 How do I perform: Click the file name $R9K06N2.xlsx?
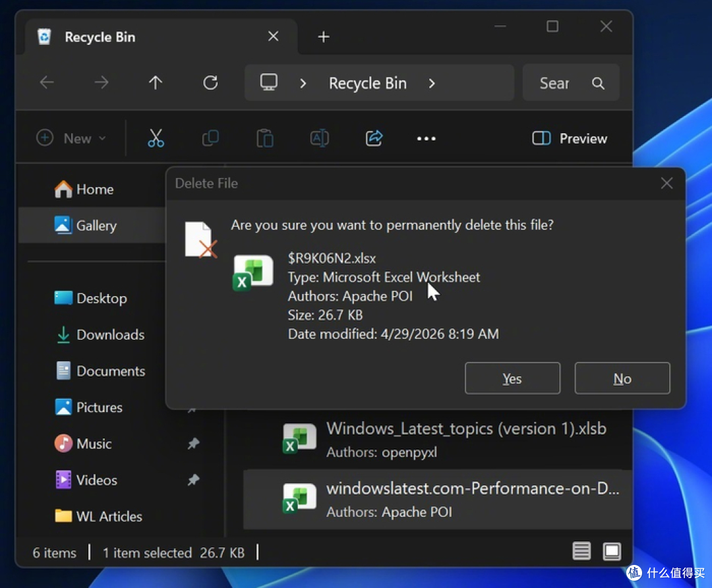point(332,258)
